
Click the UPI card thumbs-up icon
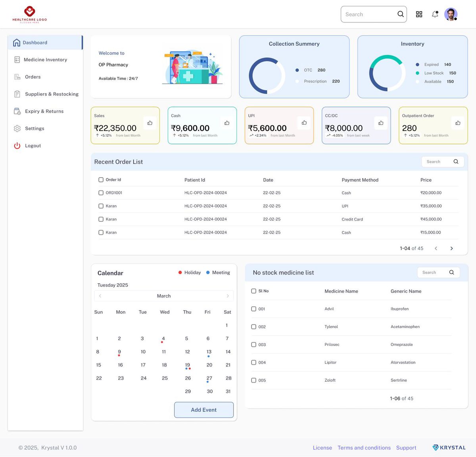click(304, 123)
